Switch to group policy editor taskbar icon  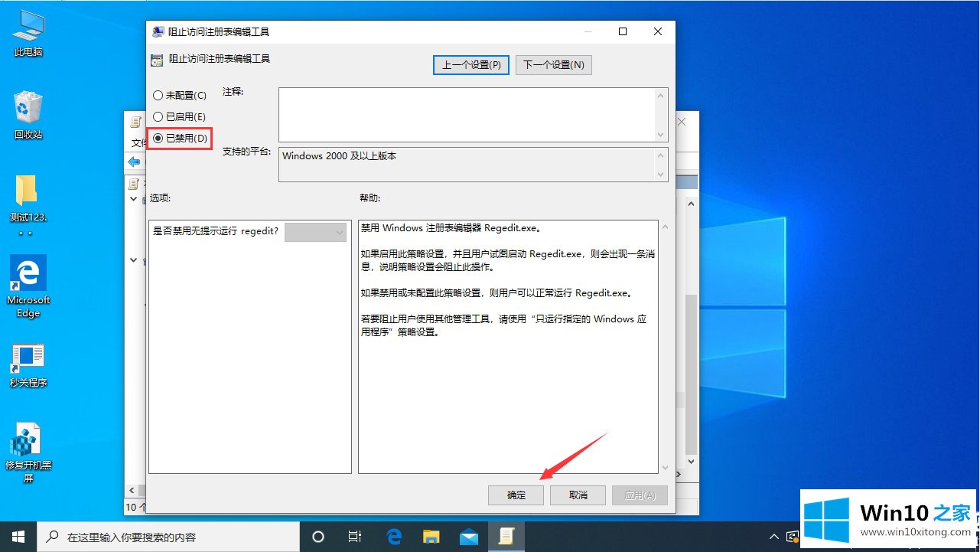click(x=506, y=537)
